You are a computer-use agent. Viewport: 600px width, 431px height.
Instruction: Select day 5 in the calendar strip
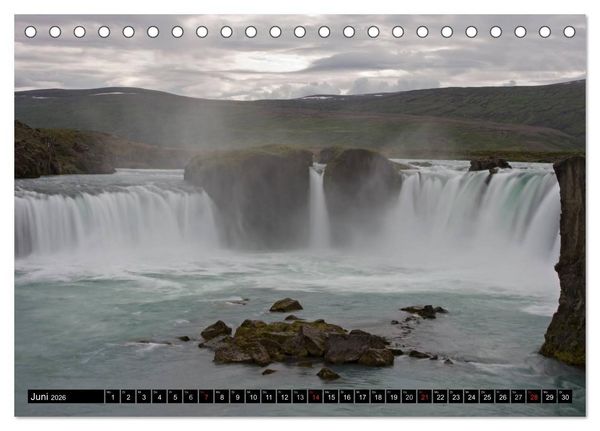(x=175, y=397)
